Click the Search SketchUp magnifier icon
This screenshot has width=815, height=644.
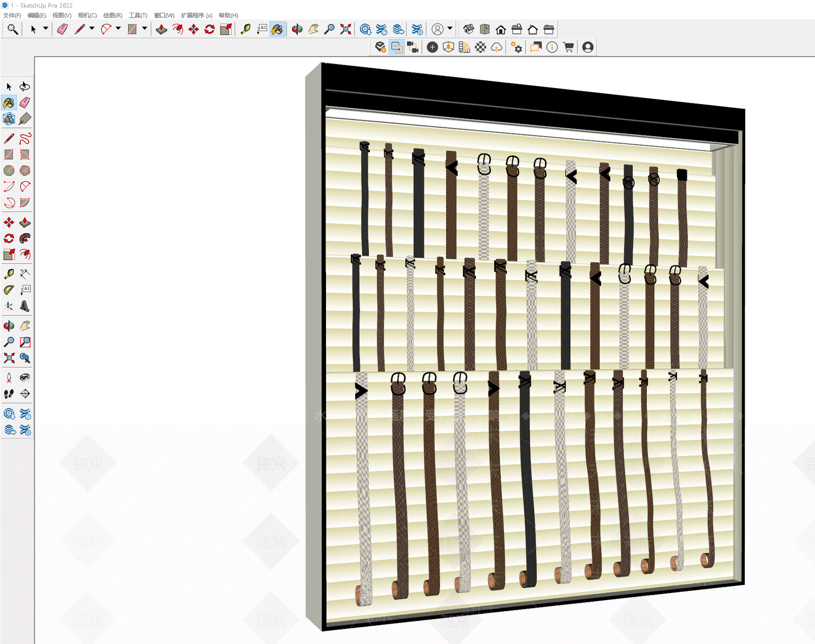[x=13, y=30]
